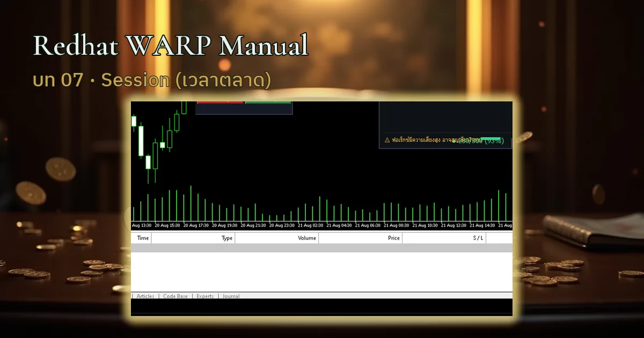Click the Type column header

click(x=193, y=238)
